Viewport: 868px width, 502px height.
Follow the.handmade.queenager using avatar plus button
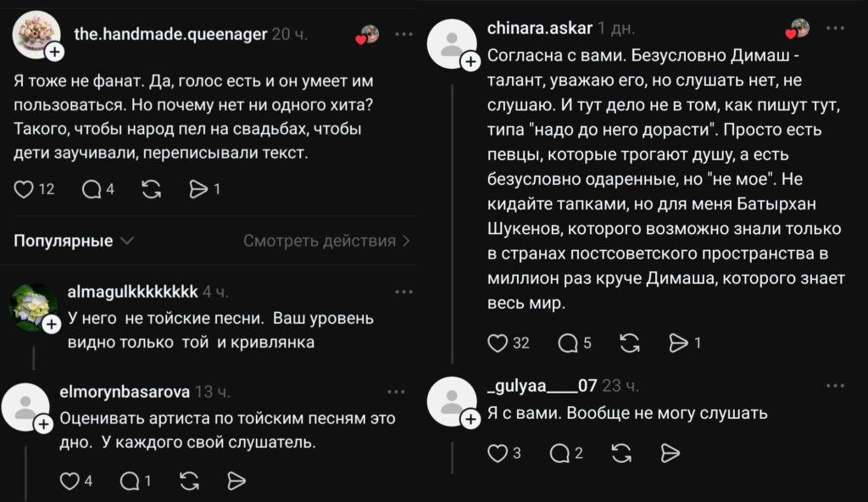pyautogui.click(x=54, y=53)
